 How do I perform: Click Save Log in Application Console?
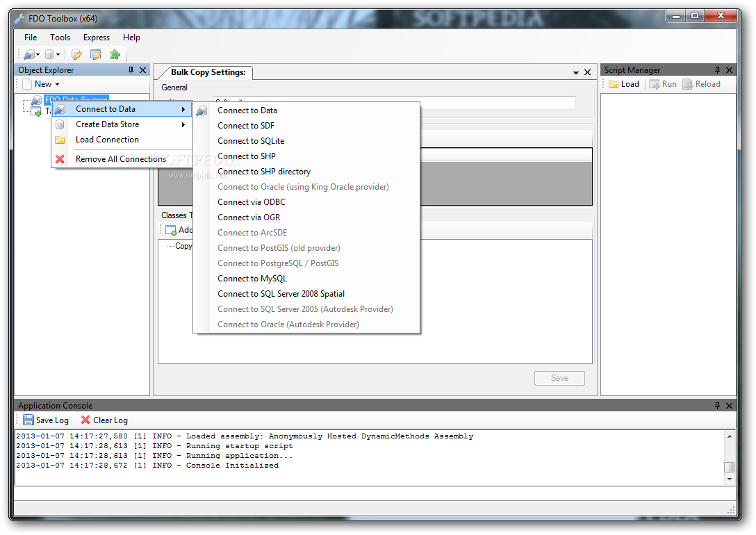point(47,420)
